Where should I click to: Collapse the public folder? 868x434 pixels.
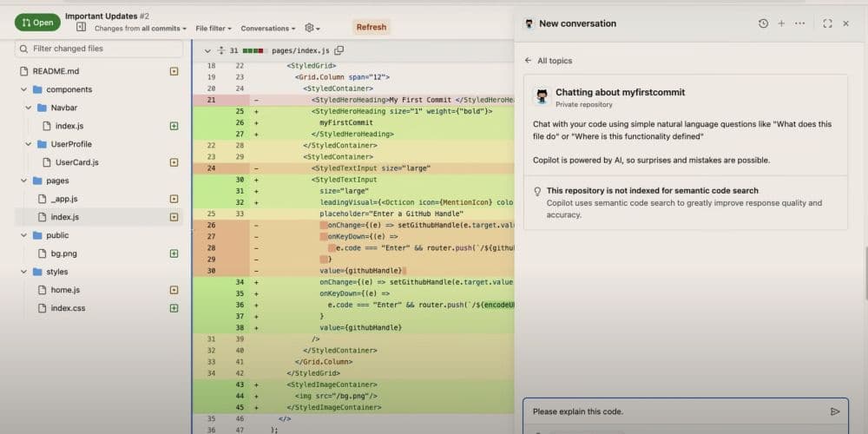click(23, 236)
